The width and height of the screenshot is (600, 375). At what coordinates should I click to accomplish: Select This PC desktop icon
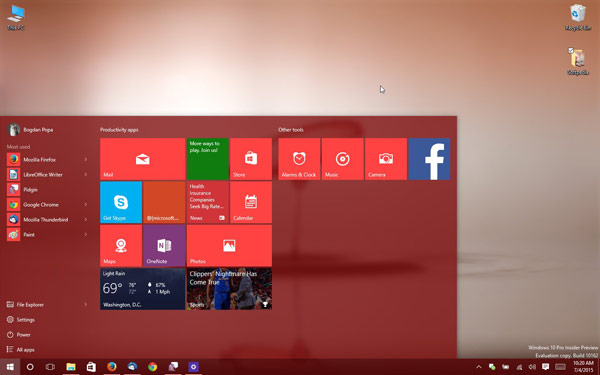coord(16,17)
